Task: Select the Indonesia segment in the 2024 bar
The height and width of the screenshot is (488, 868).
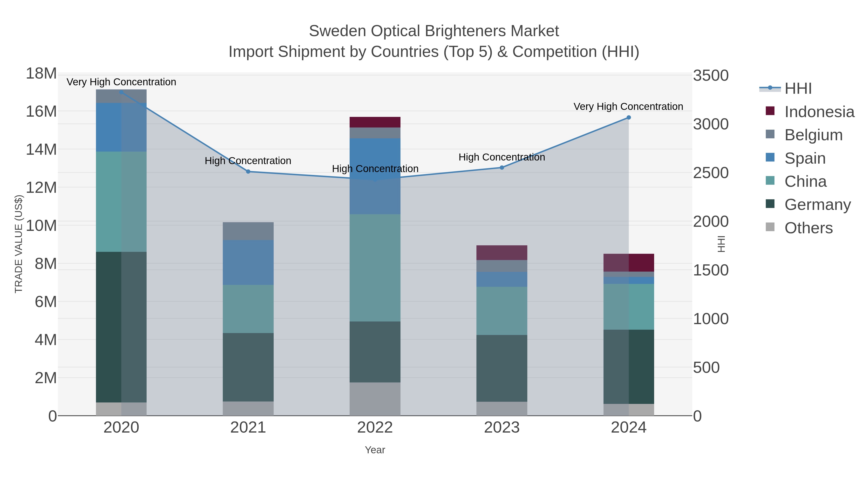Action: pos(629,263)
